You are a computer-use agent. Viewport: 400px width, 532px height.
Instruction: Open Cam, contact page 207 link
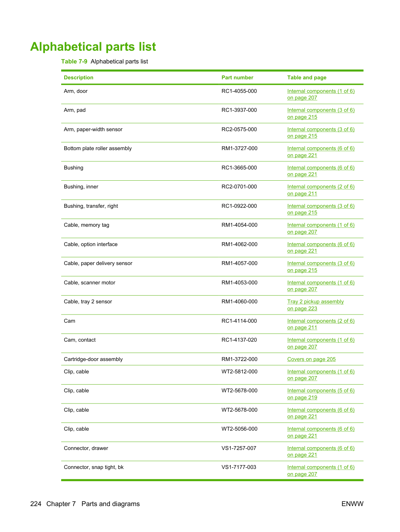point(321,343)
